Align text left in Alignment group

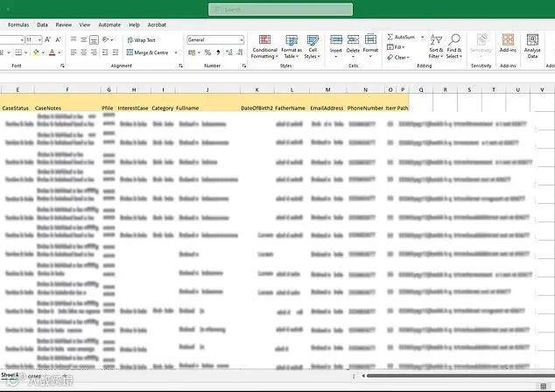pos(74,52)
